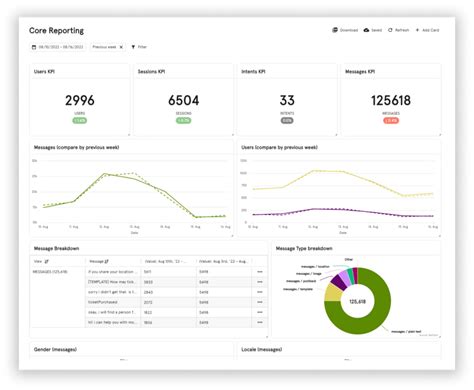Remove the Previous week comparison chip
Screen dimensions: 474x390
[121, 47]
